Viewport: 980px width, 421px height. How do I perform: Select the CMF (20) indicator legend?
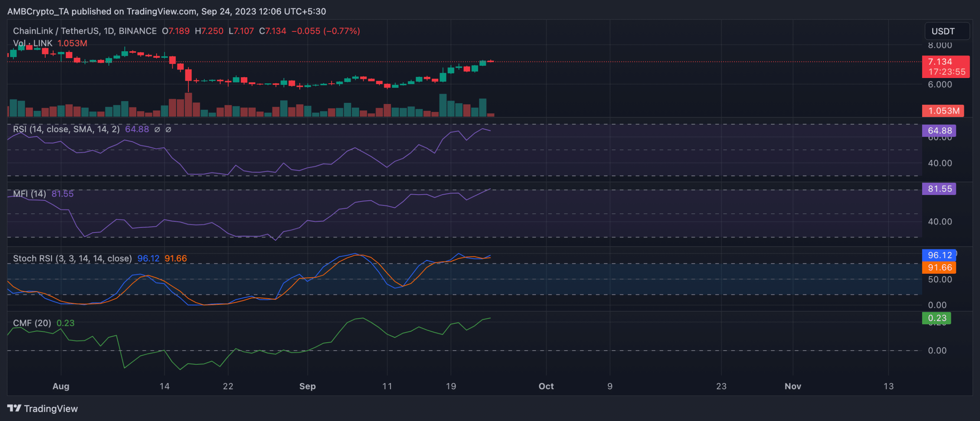32,323
